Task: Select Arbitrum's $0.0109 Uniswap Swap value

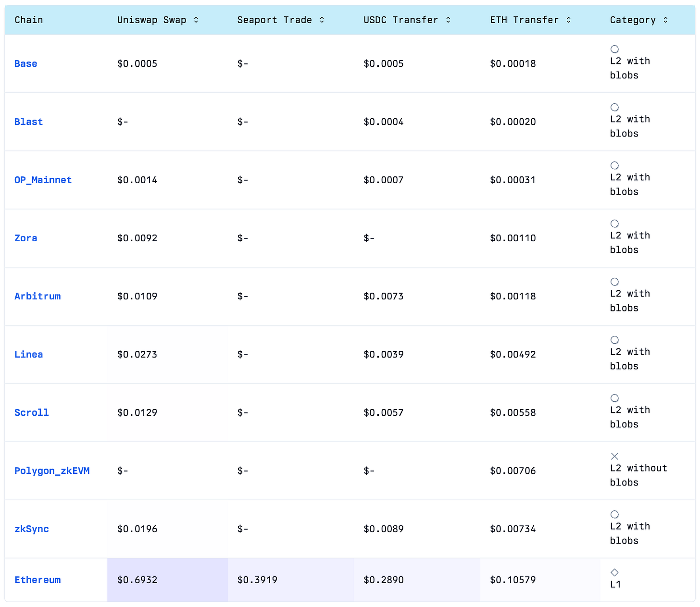Action: [x=137, y=296]
